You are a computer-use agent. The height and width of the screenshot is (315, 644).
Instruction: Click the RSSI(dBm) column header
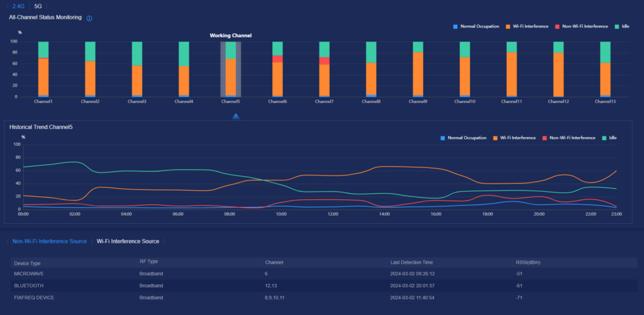[528, 262]
